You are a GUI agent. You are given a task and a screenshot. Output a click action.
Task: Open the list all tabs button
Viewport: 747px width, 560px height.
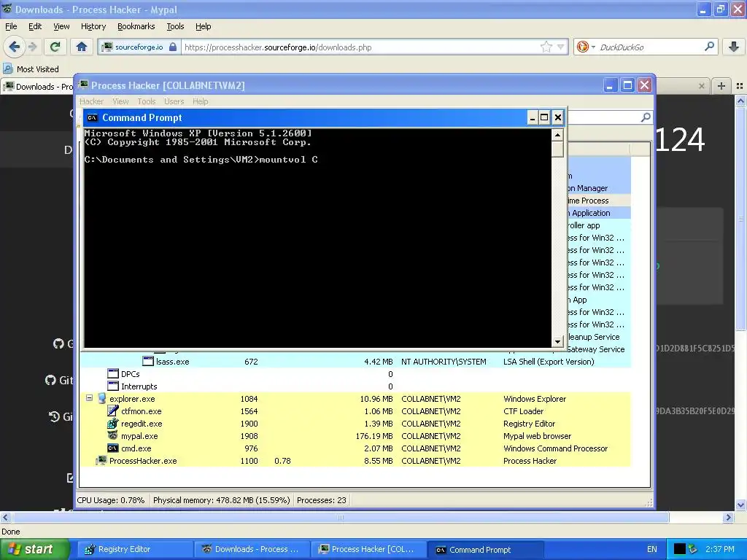point(740,86)
